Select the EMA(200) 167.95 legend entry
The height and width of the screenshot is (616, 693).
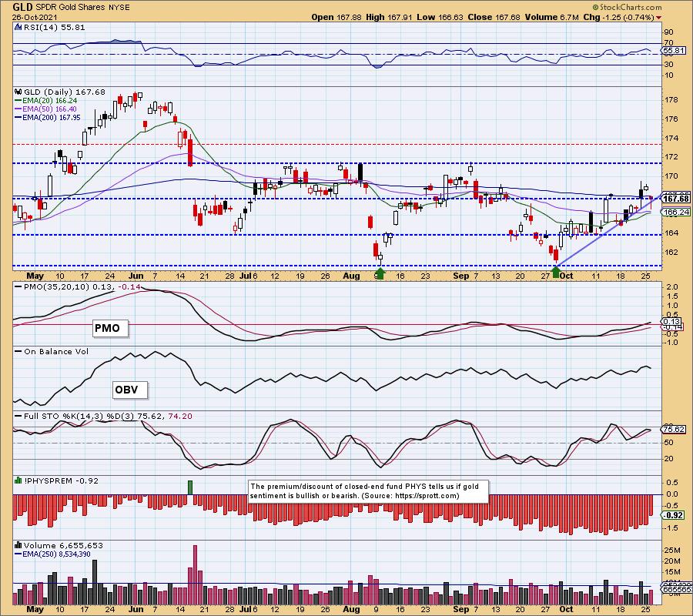(x=48, y=118)
